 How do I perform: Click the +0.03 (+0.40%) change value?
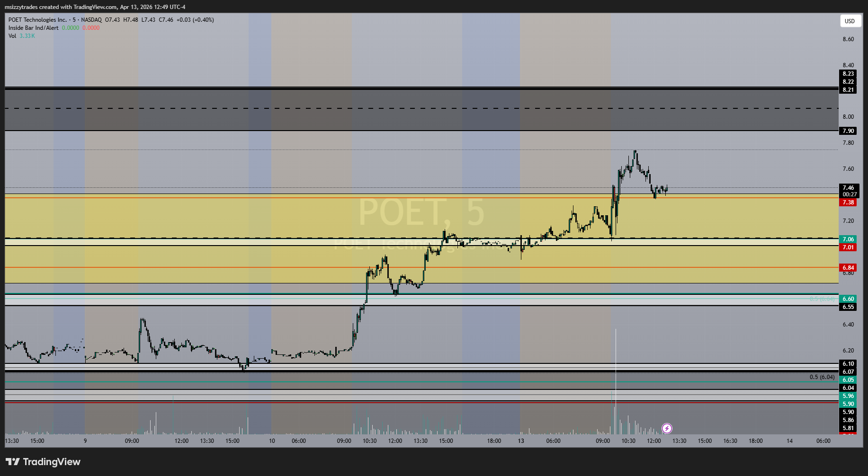(195, 20)
